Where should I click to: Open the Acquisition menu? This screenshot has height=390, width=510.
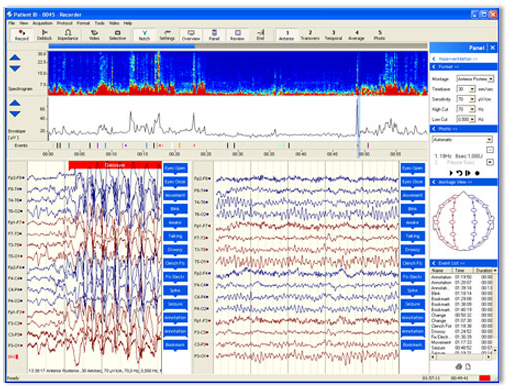pyautogui.click(x=42, y=23)
